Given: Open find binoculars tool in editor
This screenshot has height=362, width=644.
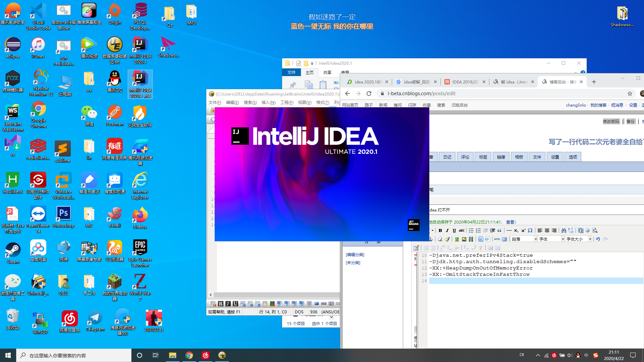Looking at the screenshot, I should pyautogui.click(x=563, y=230).
